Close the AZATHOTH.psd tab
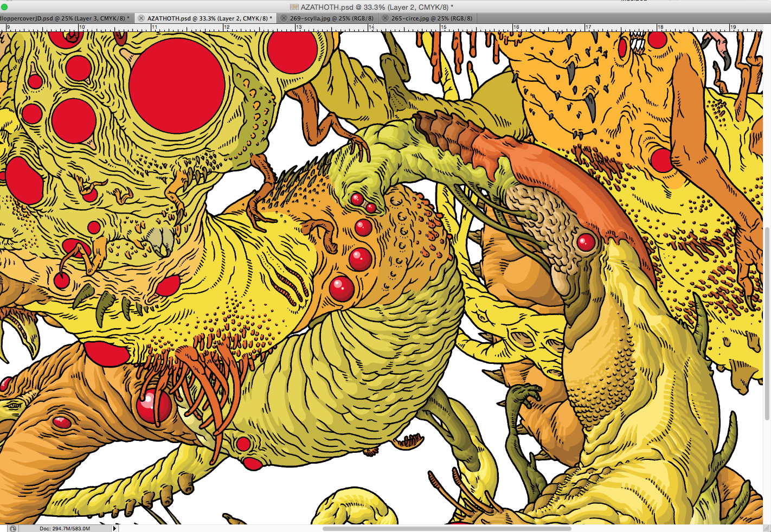The image size is (771, 532). 141,18
